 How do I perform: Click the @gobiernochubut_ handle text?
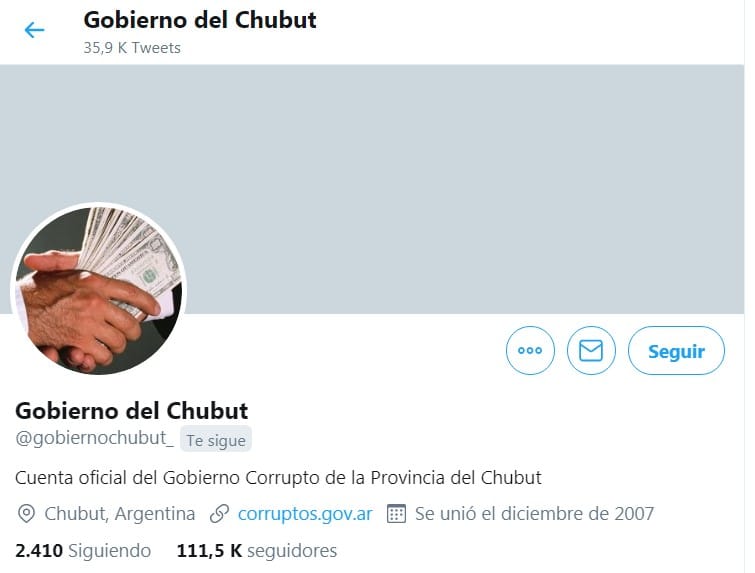tap(94, 438)
